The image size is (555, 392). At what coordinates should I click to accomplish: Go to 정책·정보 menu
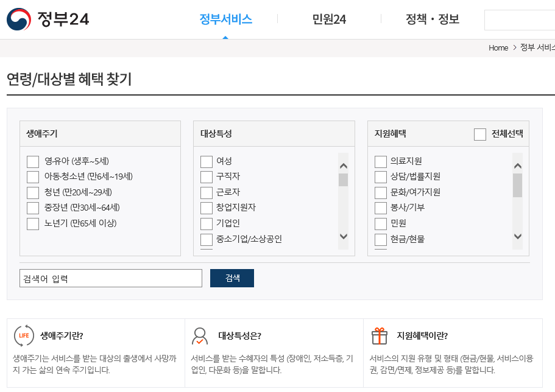tap(433, 19)
